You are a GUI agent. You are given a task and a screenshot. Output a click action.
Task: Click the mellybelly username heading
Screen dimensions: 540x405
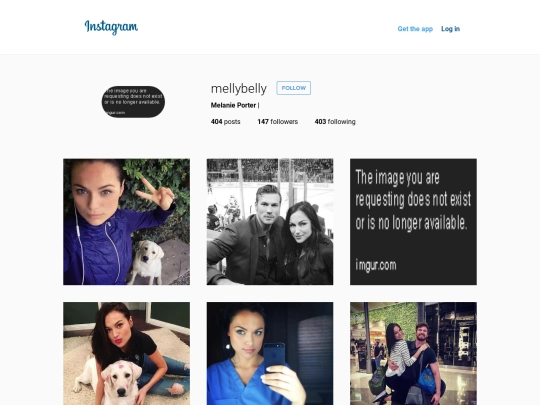click(x=239, y=89)
